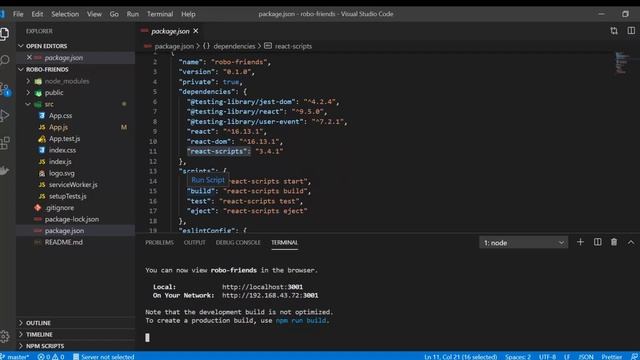This screenshot has height=360, width=640.
Task: Select the Terminal panel tab
Action: 284,242
